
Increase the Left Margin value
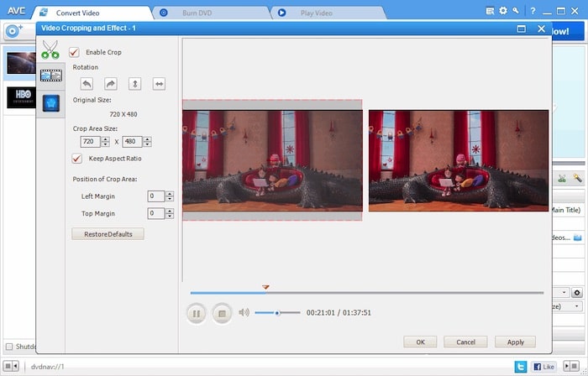170,193
